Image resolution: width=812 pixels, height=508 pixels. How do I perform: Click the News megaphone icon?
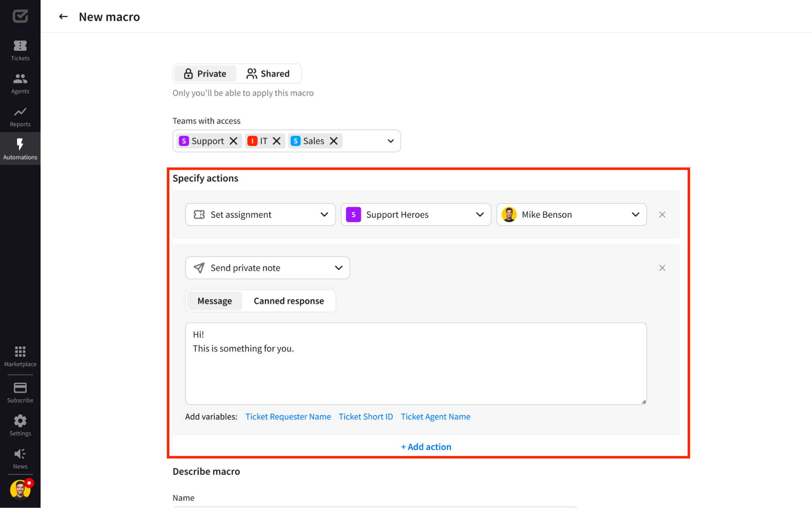click(x=20, y=454)
